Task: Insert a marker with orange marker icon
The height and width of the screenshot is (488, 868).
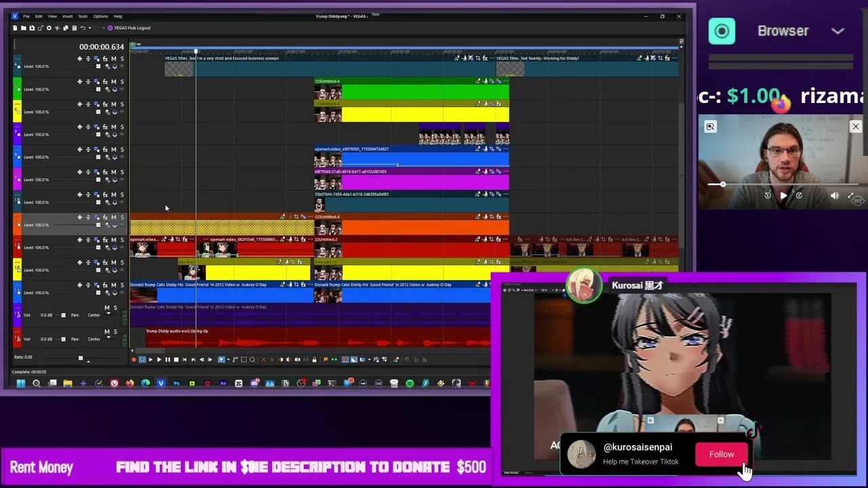Action: click(x=325, y=359)
